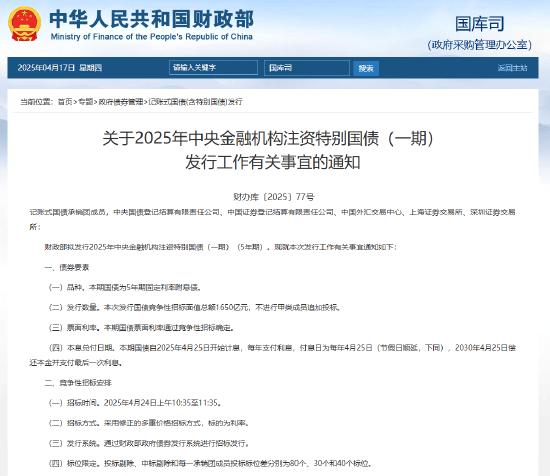
Task: Click the 国库司 department heading
Action: [479, 24]
